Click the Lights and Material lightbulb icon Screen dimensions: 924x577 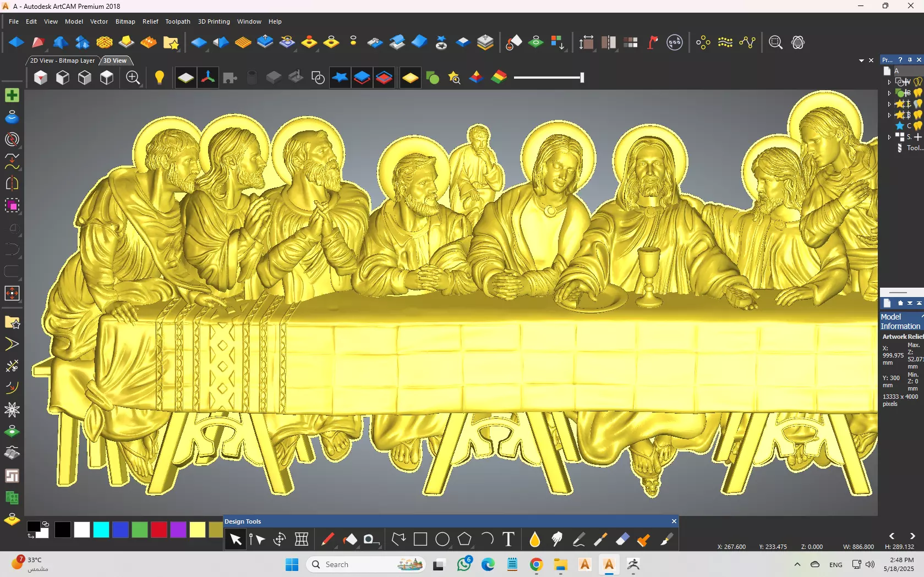click(160, 78)
